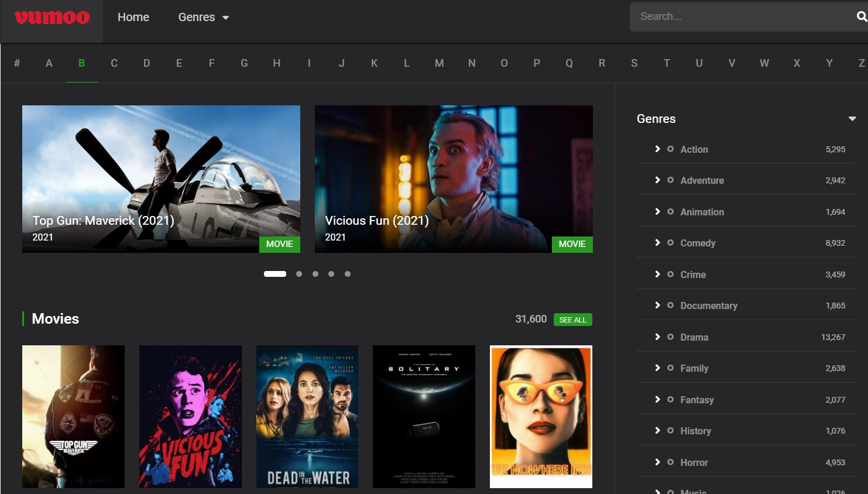Select the Drama genre radio circle
This screenshot has width=868, height=494.
coord(670,337)
